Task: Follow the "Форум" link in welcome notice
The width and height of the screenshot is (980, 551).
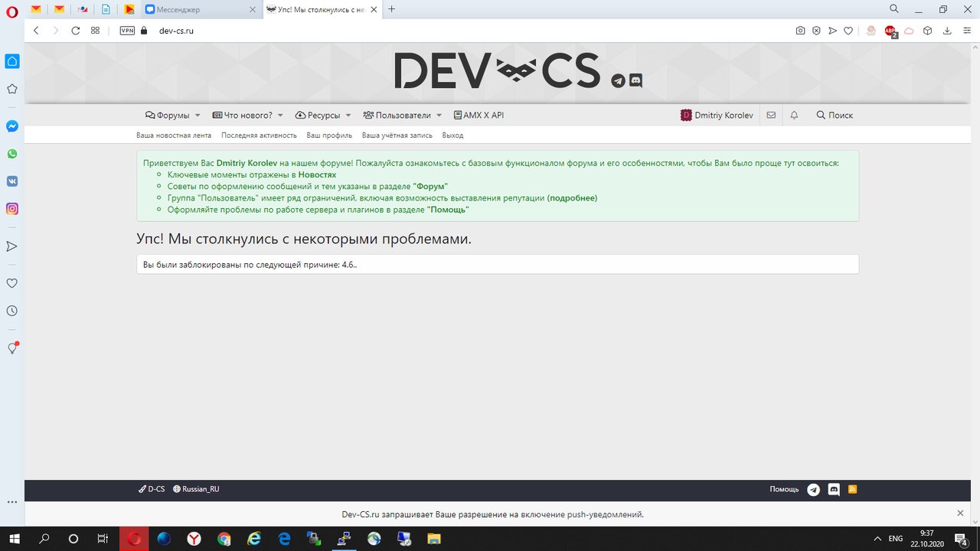Action: pyautogui.click(x=430, y=186)
